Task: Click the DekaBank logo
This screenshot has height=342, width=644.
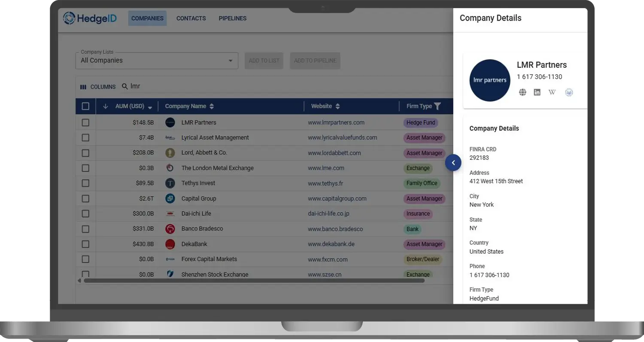Action: coord(170,244)
